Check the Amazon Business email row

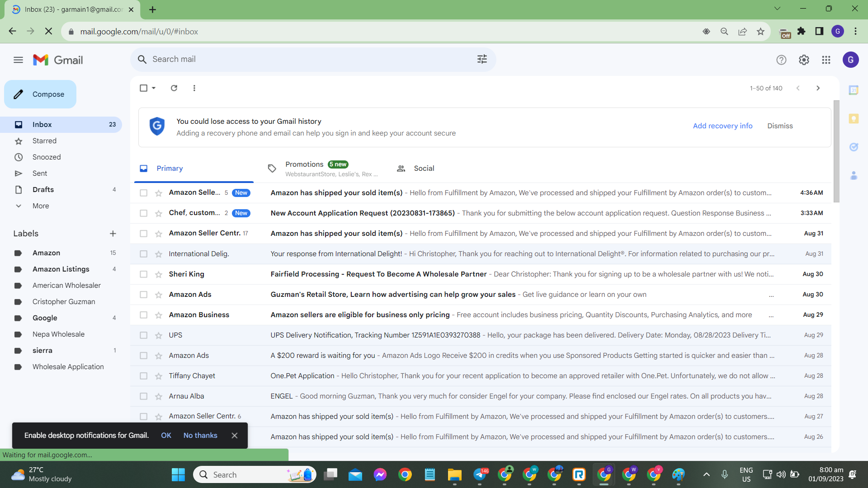point(143,315)
